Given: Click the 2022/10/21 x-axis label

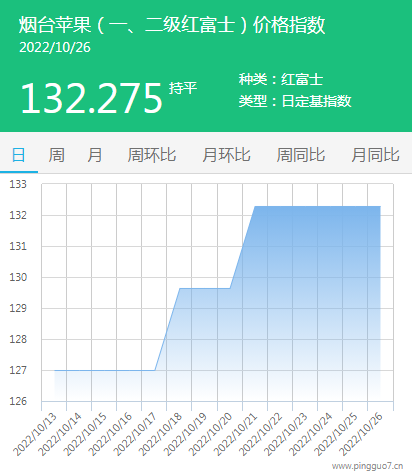Looking at the screenshot, I should (236, 435).
